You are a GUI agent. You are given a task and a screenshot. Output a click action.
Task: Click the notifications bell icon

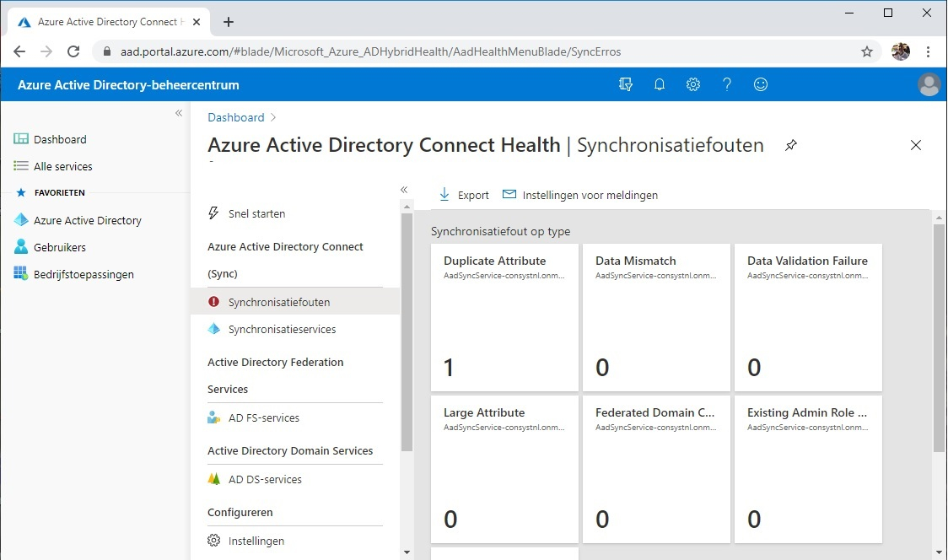(x=660, y=84)
